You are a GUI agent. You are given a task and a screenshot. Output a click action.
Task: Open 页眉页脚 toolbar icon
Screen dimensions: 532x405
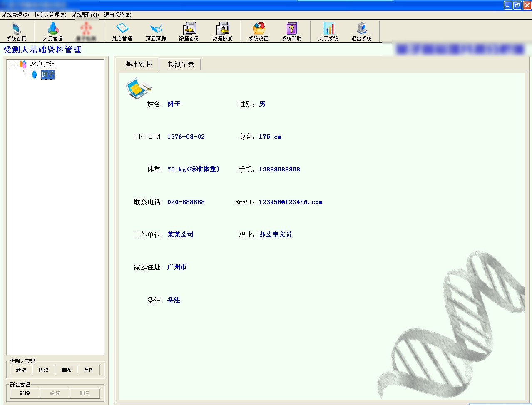click(156, 31)
